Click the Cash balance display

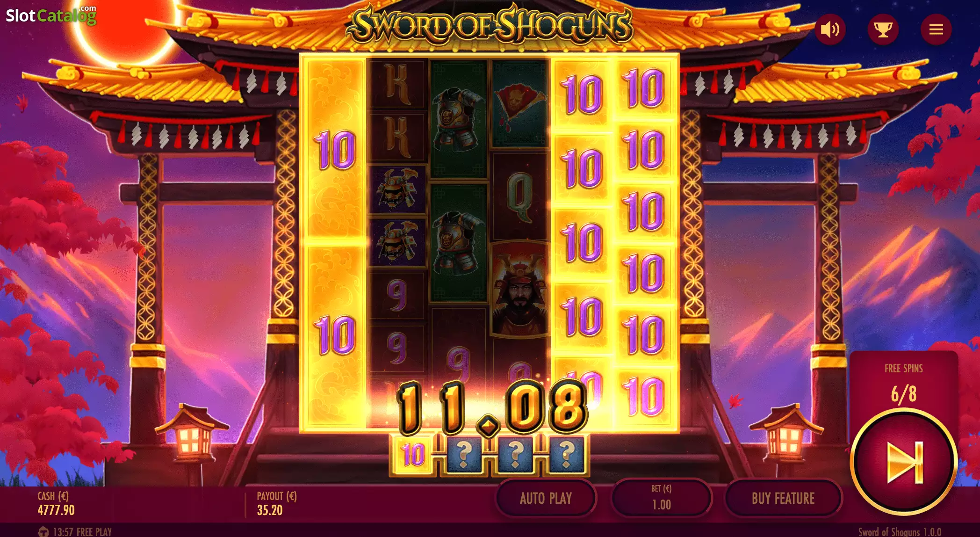pyautogui.click(x=56, y=504)
